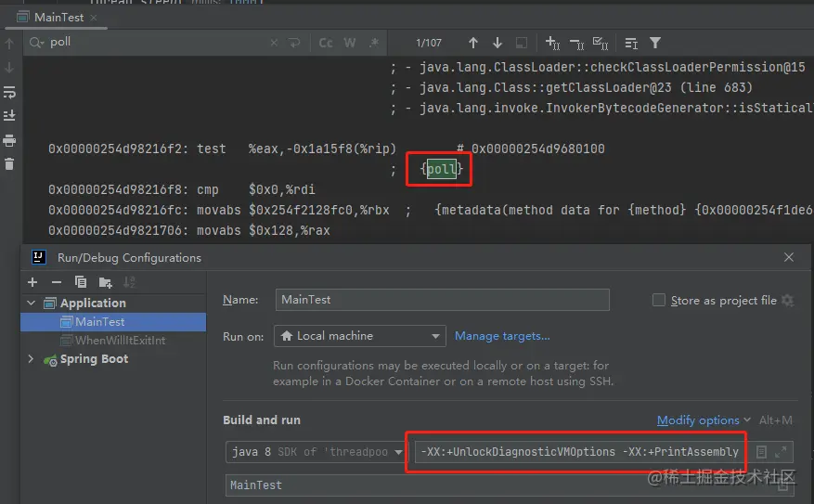Click the up stack trace arrow

(x=9, y=44)
